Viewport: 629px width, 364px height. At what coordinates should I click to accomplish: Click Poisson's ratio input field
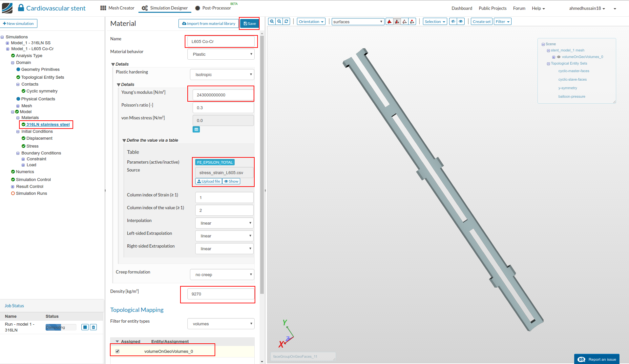[x=223, y=108]
